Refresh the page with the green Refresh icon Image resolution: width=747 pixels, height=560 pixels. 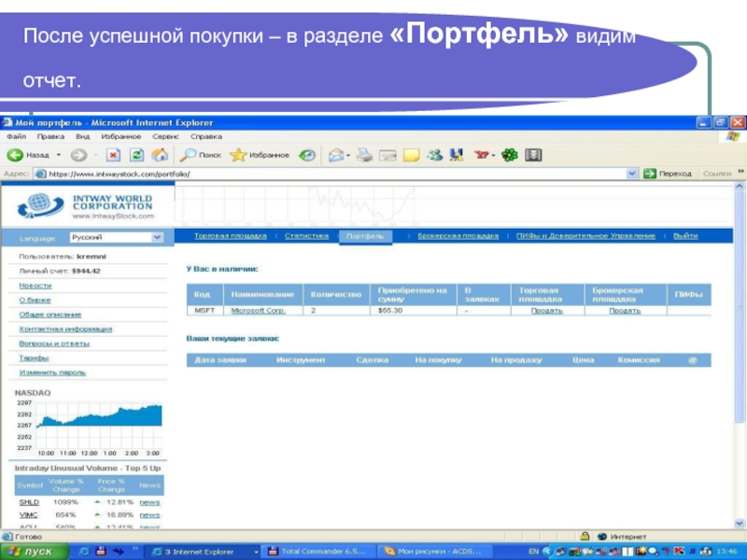tap(136, 155)
